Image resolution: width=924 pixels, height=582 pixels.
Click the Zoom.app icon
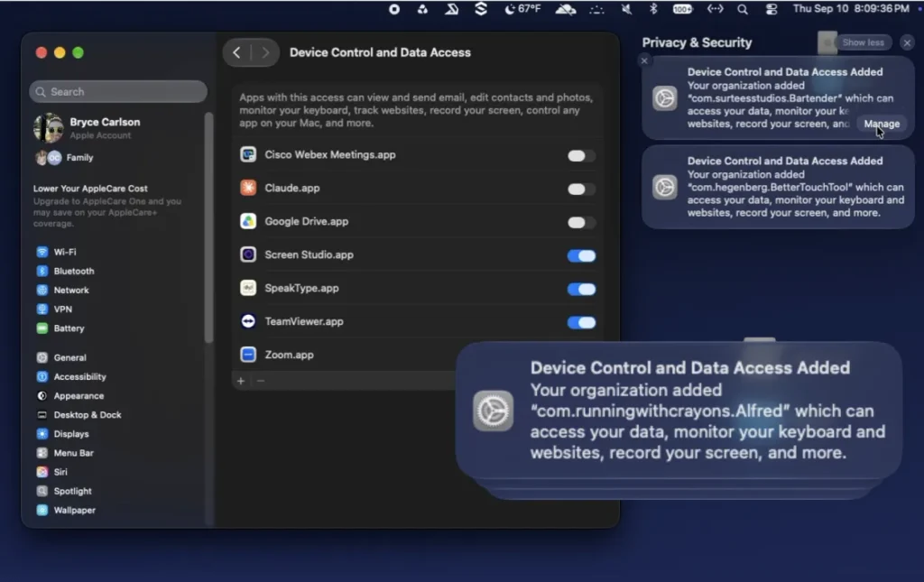(248, 355)
